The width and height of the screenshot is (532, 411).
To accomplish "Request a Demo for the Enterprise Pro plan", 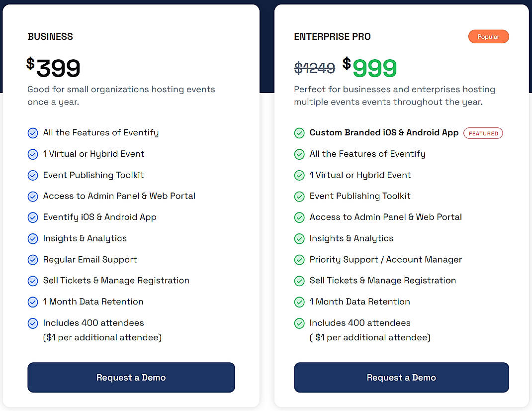I will pyautogui.click(x=401, y=377).
